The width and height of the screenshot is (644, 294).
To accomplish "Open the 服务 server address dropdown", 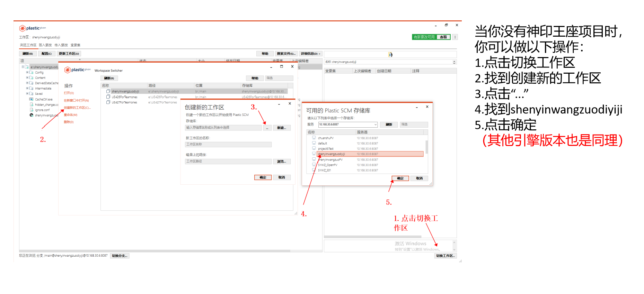I will (x=375, y=125).
